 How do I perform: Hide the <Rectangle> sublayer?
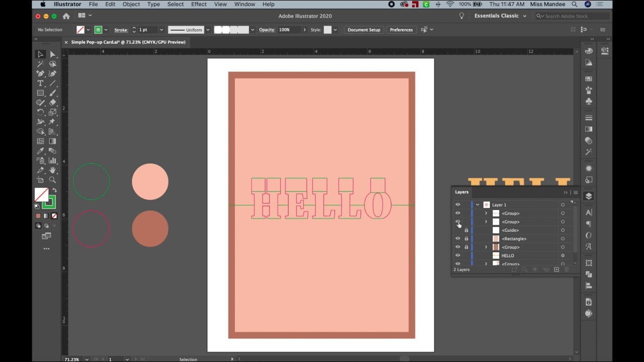coord(458,239)
